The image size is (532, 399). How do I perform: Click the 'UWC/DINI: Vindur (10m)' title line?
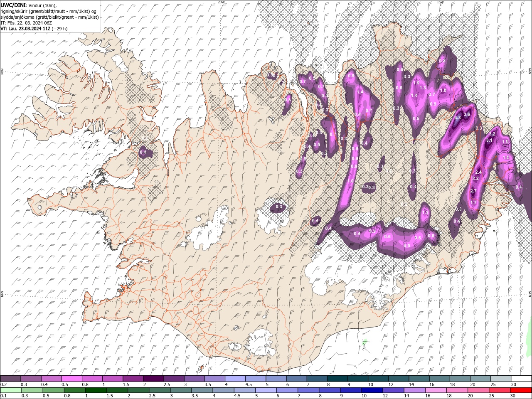click(x=28, y=5)
